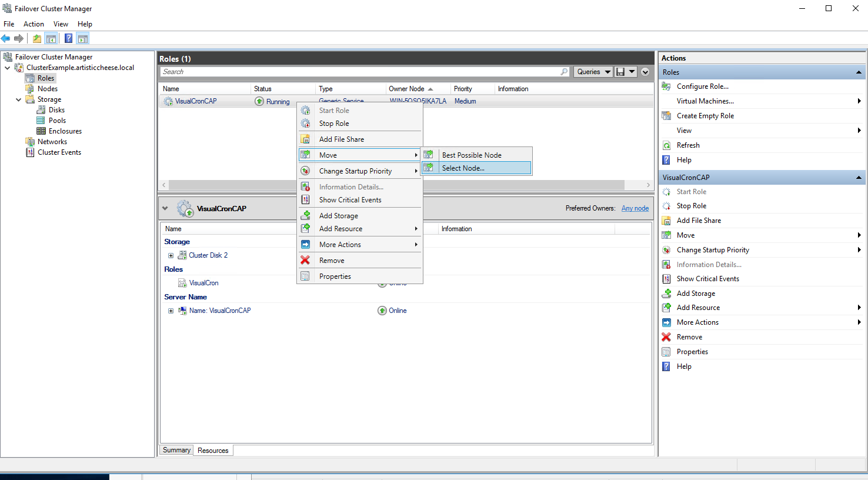
Task: Switch to the Resources tab
Action: (213, 451)
